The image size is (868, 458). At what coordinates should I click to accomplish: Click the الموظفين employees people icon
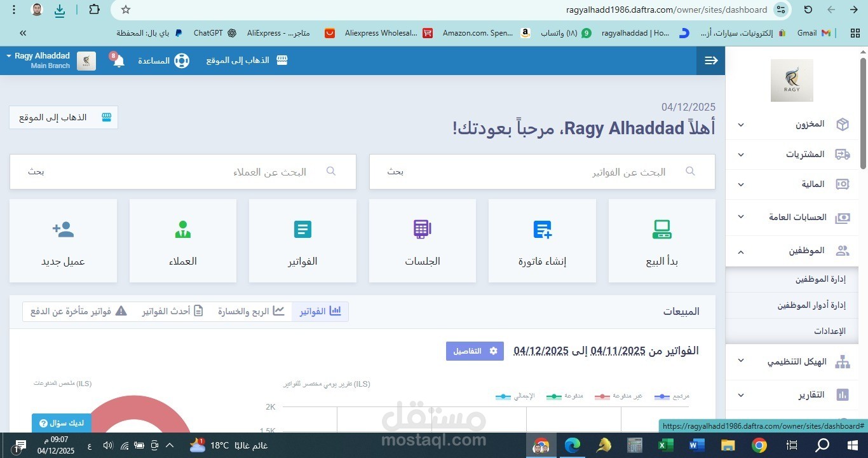pyautogui.click(x=843, y=251)
